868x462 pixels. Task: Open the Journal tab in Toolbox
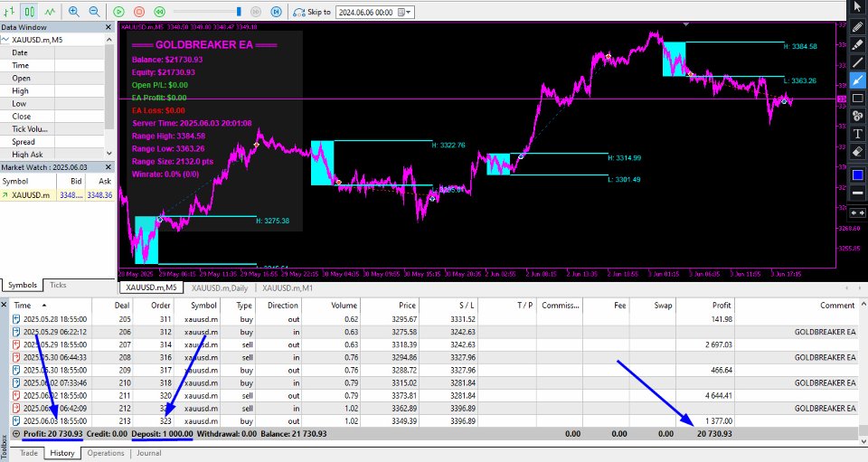point(149,453)
